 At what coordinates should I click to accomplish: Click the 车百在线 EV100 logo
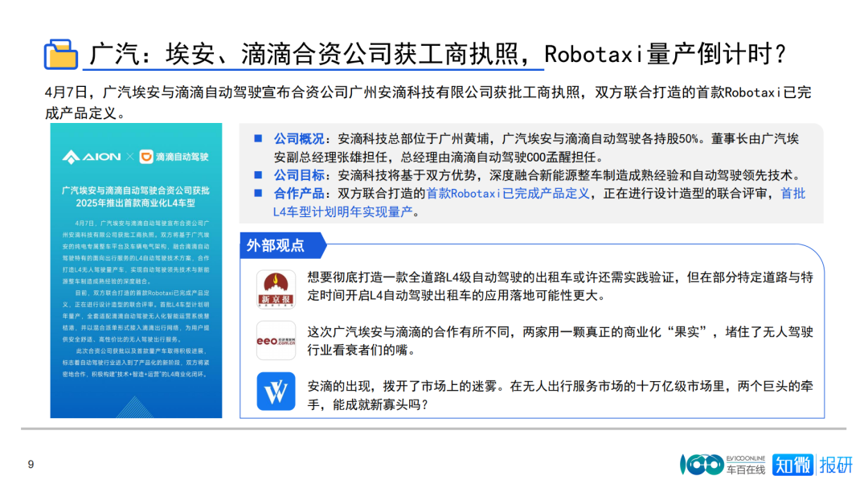[723, 464]
